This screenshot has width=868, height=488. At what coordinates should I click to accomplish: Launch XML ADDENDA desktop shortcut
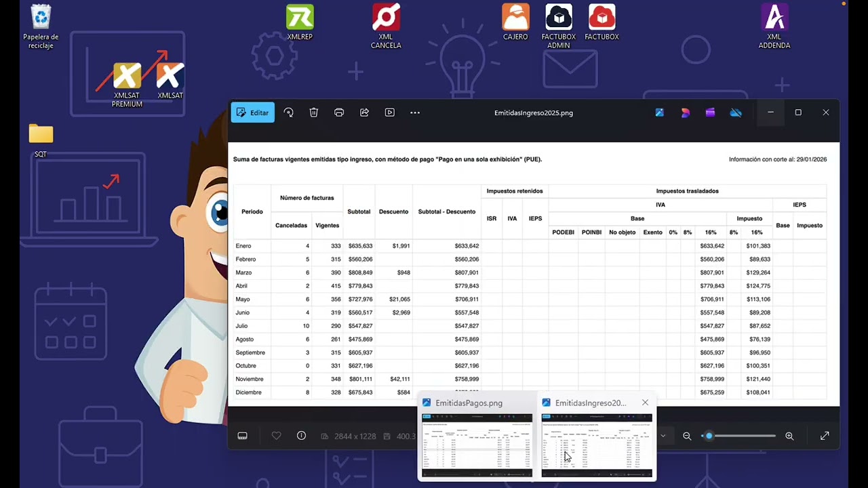click(x=774, y=27)
